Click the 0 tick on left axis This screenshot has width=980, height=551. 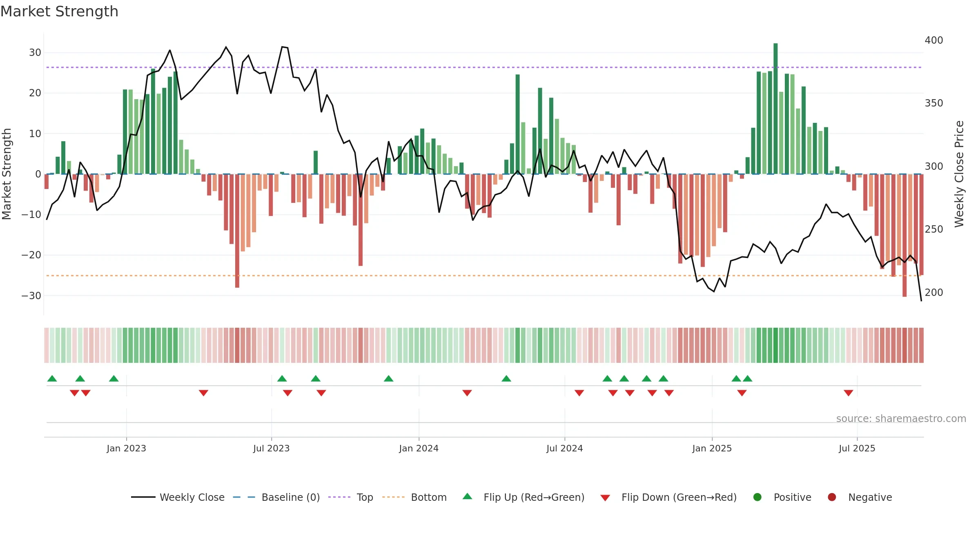(x=38, y=174)
